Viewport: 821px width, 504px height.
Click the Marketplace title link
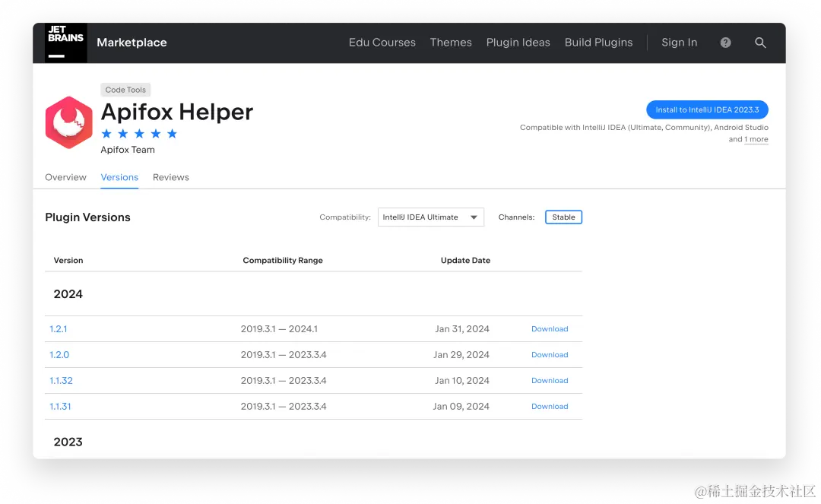(x=132, y=43)
